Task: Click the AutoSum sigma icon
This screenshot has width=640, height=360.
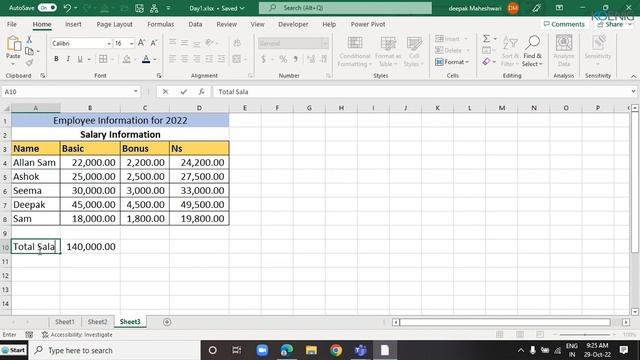Action: pyautogui.click(x=487, y=39)
